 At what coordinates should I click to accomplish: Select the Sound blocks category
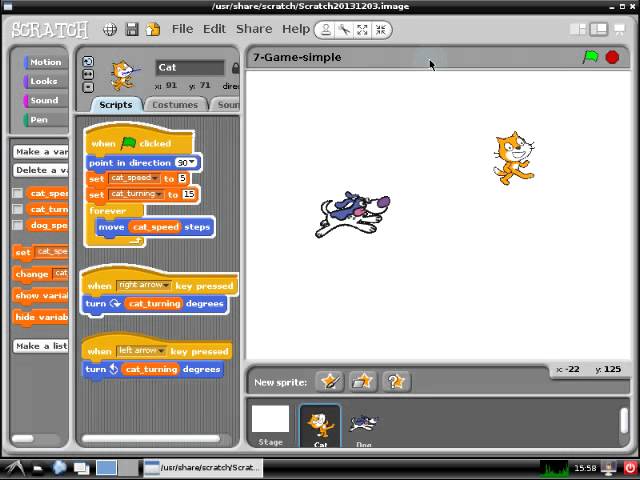(x=45, y=100)
